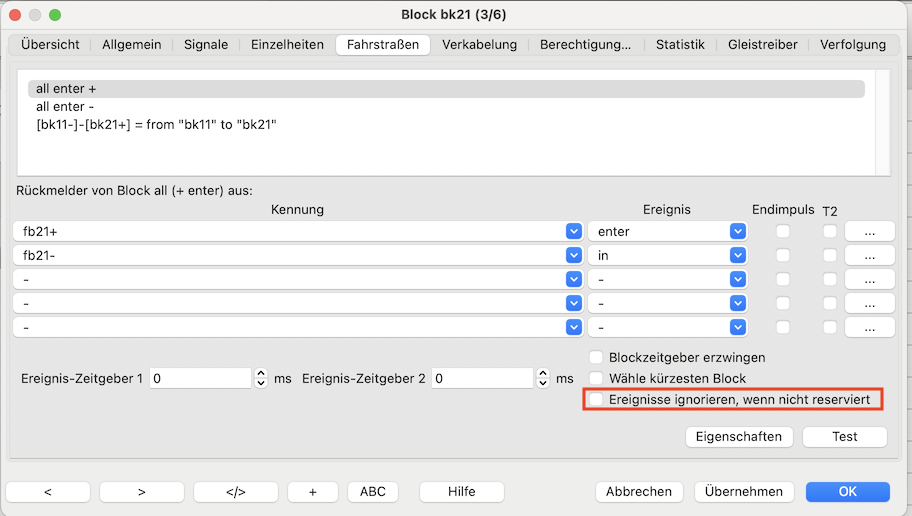Image resolution: width=912 pixels, height=516 pixels.
Task: Click the next block '>' button
Action: pos(141,492)
